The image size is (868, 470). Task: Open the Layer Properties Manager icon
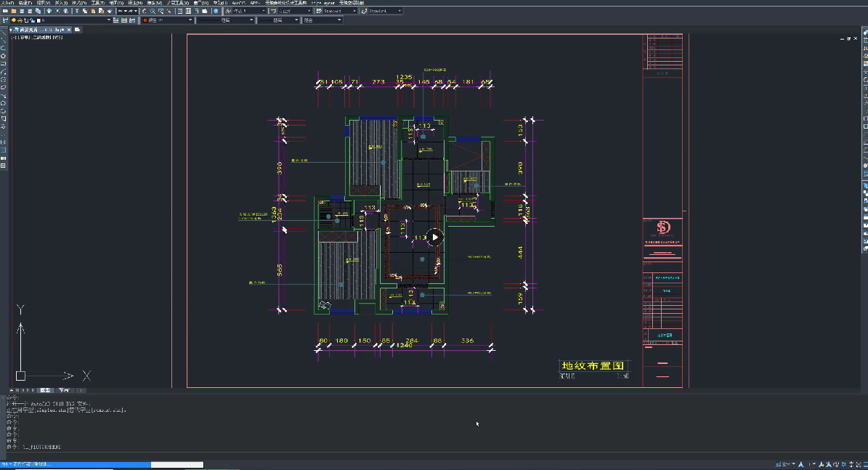(5, 20)
